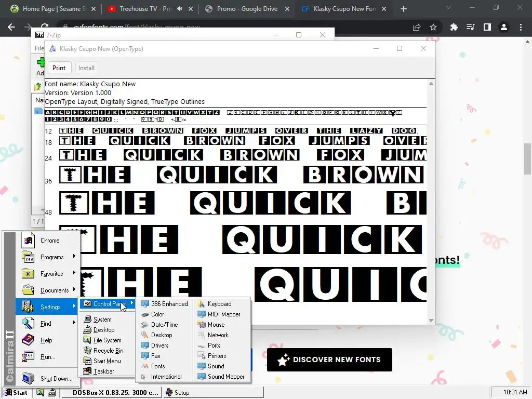Select the Settings icon in start menu
Viewport: 532px width, 399px height.
28,307
